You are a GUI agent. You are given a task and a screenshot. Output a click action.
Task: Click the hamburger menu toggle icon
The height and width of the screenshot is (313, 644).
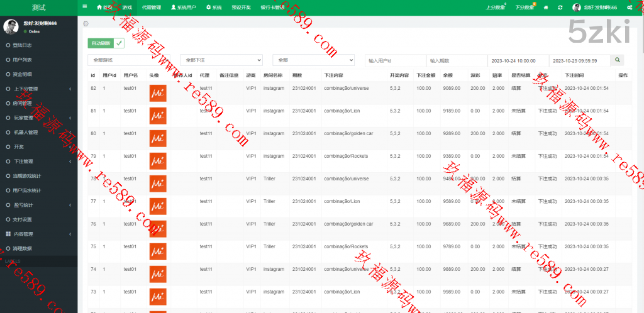85,7
